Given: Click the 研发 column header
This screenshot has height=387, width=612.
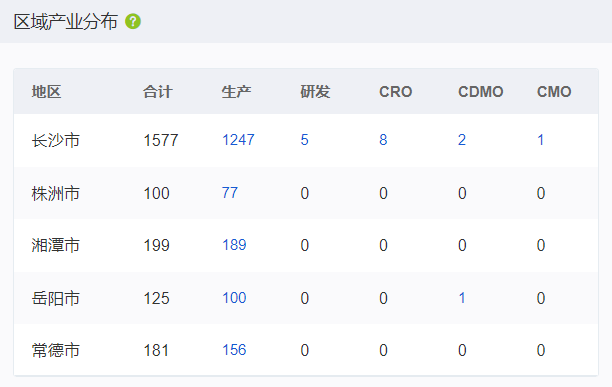Looking at the screenshot, I should pos(315,92).
